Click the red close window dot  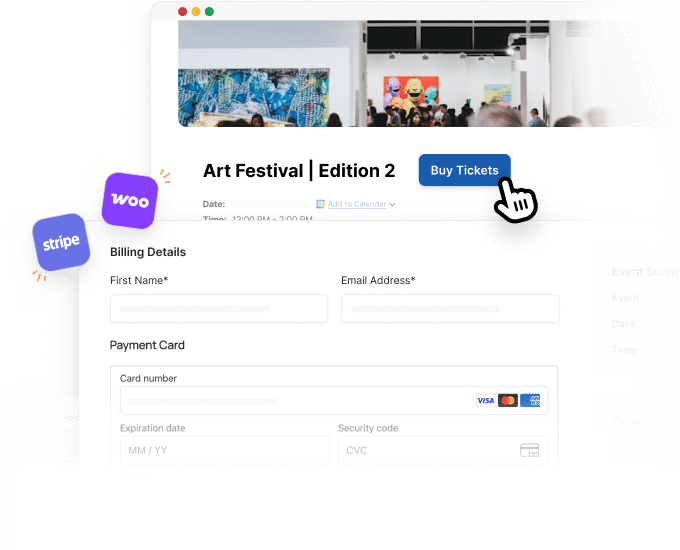click(x=183, y=12)
